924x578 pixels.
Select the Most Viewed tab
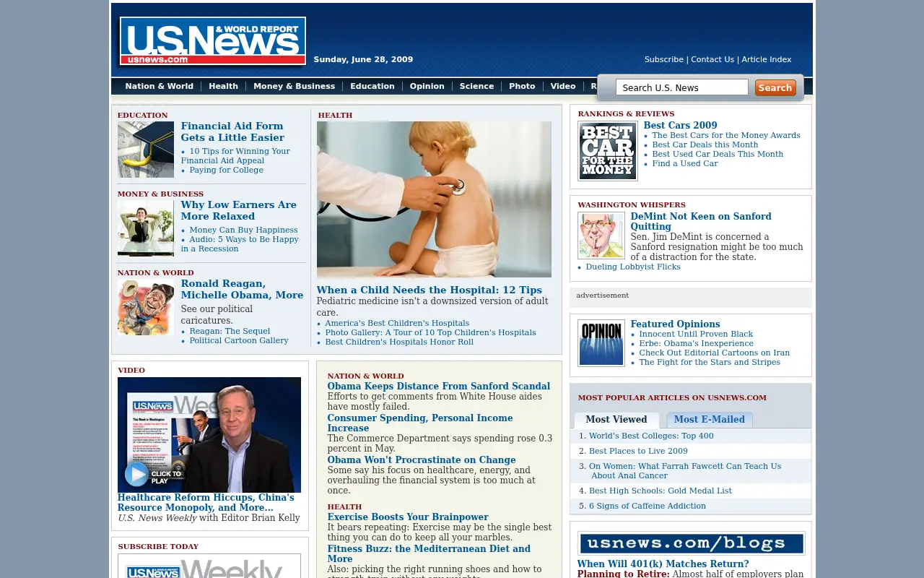click(x=616, y=420)
